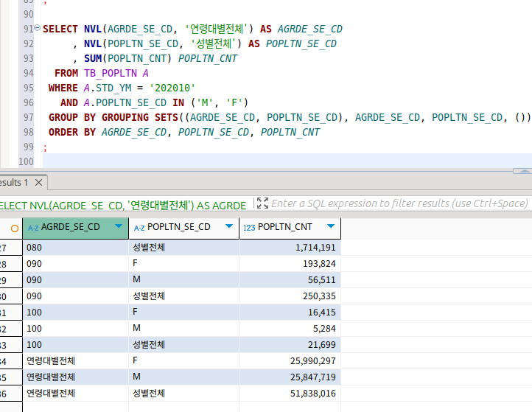The width and height of the screenshot is (532, 412).
Task: Click the POPLTN_SE_CD string type icon
Action: [x=139, y=228]
